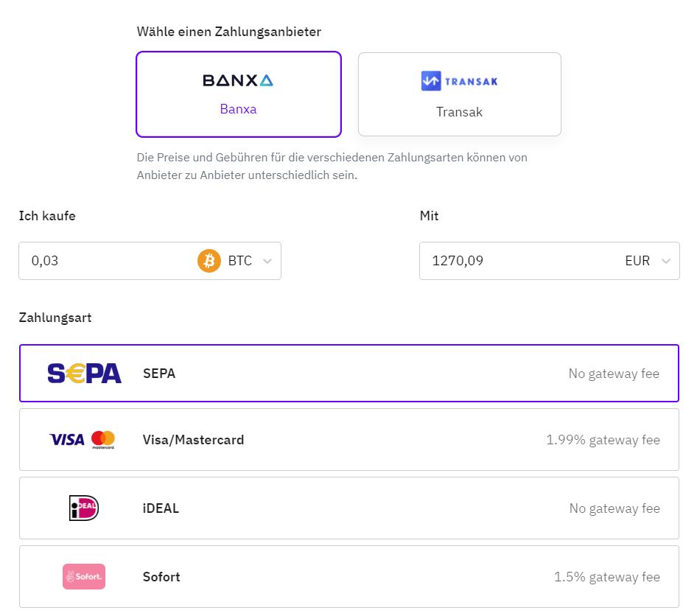Click the SEPA logo

84,374
